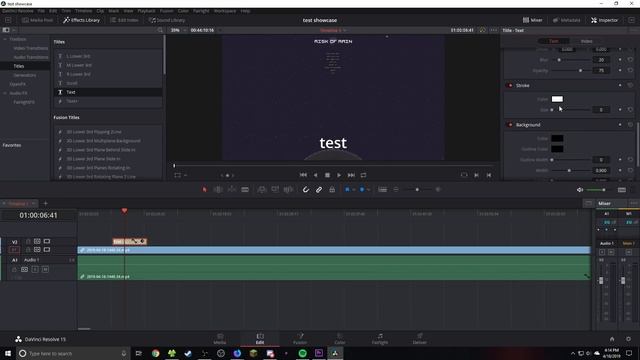Adjust the timeline zoom slider

click(417, 190)
